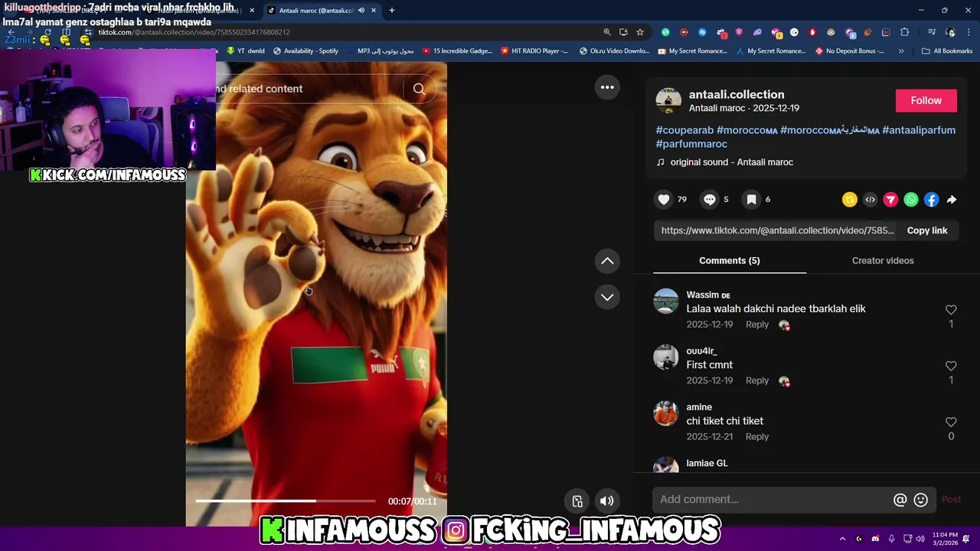
Task: Open the taskbar clock showing 11:04 PM
Action: [945, 539]
